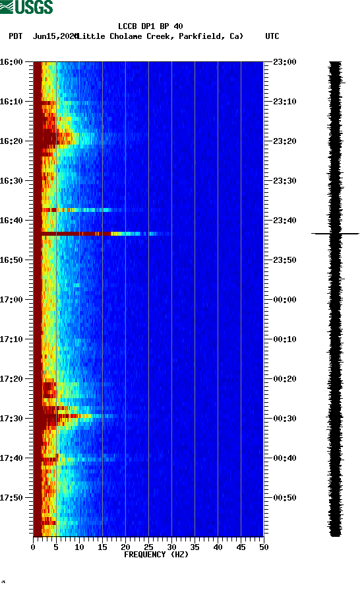364x589 pixels.
Task: Click the 17:00 PDT time label
Action: coord(11,300)
